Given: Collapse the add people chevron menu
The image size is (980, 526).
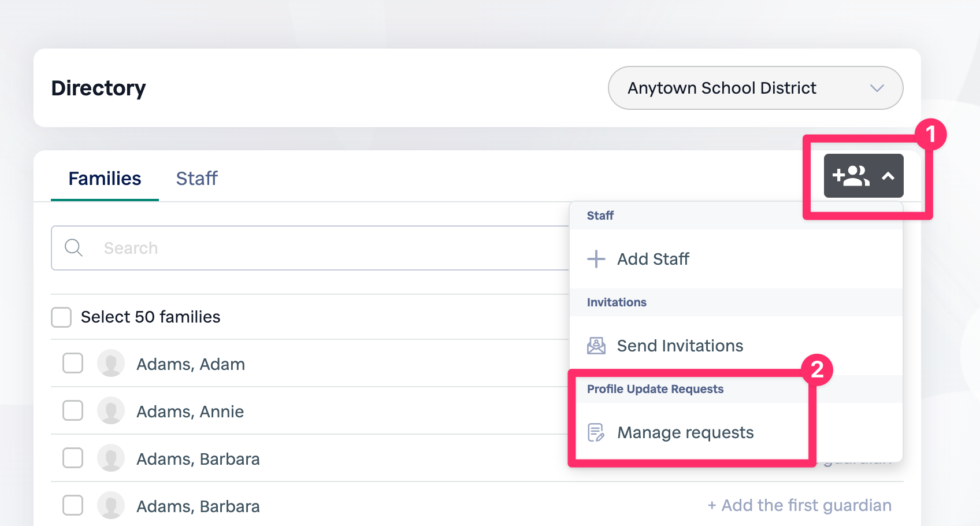Looking at the screenshot, I should [x=888, y=175].
